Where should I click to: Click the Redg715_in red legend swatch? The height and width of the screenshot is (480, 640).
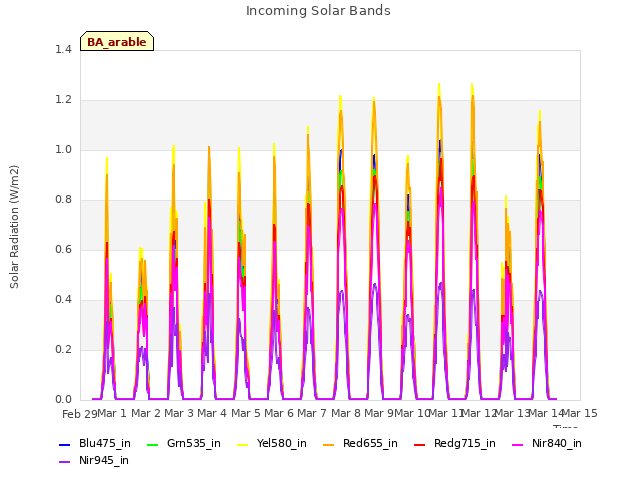pyautogui.click(x=420, y=444)
